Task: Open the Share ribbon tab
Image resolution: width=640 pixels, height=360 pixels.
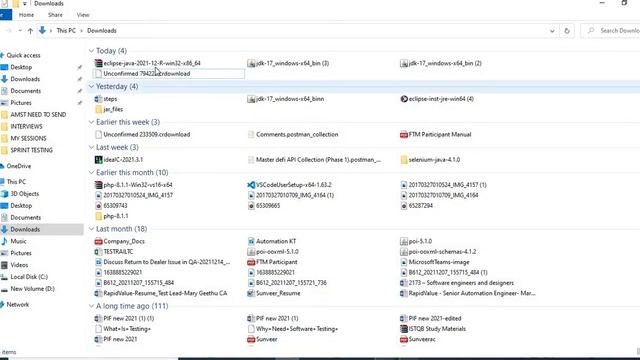Action: [55, 15]
